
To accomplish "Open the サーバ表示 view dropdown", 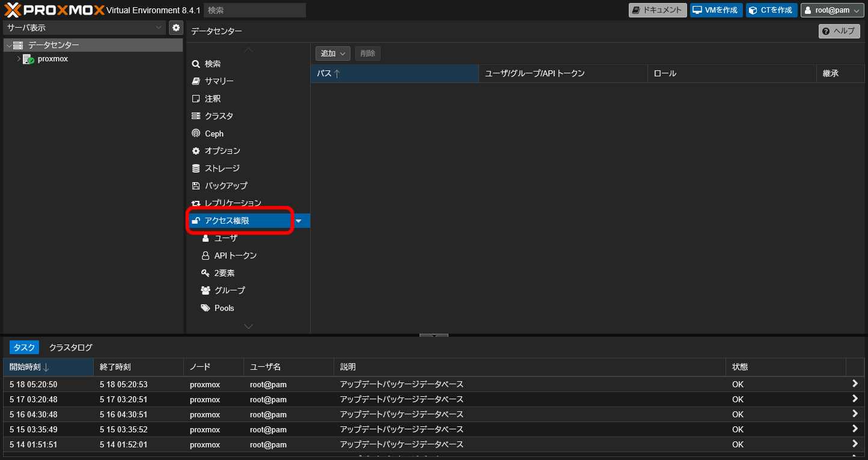I will click(x=84, y=28).
